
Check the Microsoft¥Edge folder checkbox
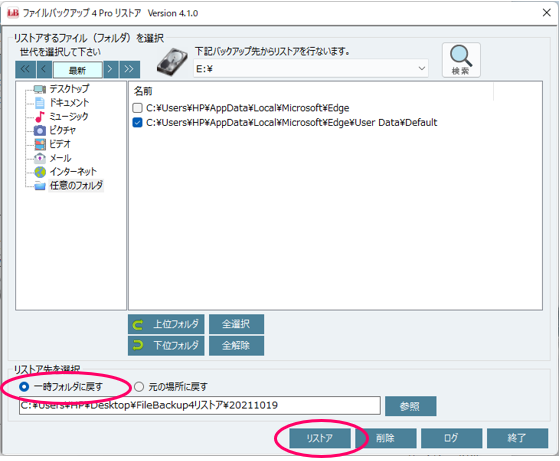[137, 108]
